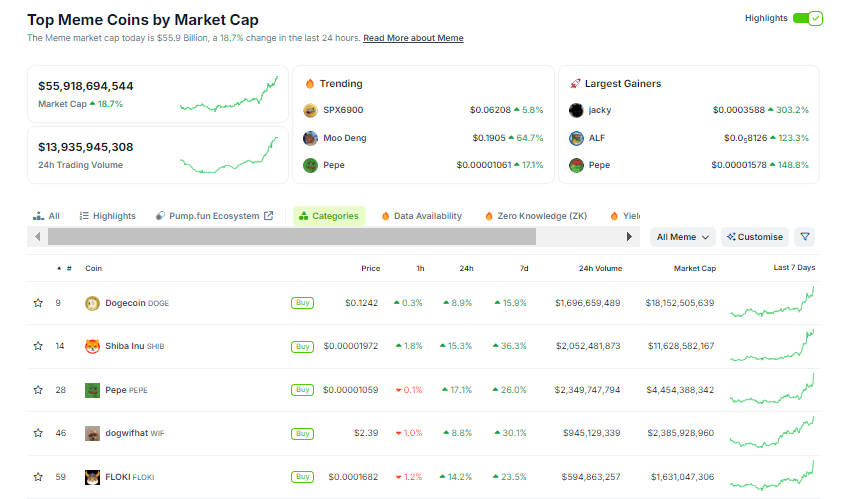
Task: Sort by the Price column header
Action: pos(371,268)
